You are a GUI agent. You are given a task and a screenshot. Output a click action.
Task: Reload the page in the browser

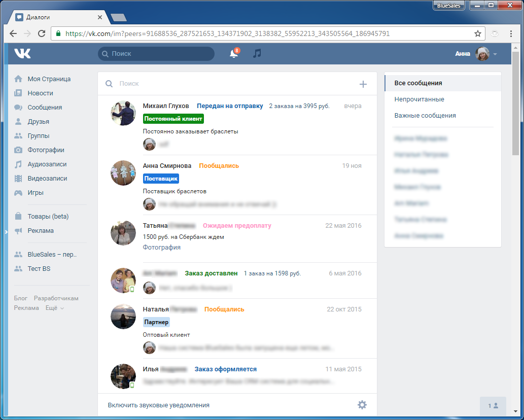[x=42, y=33]
